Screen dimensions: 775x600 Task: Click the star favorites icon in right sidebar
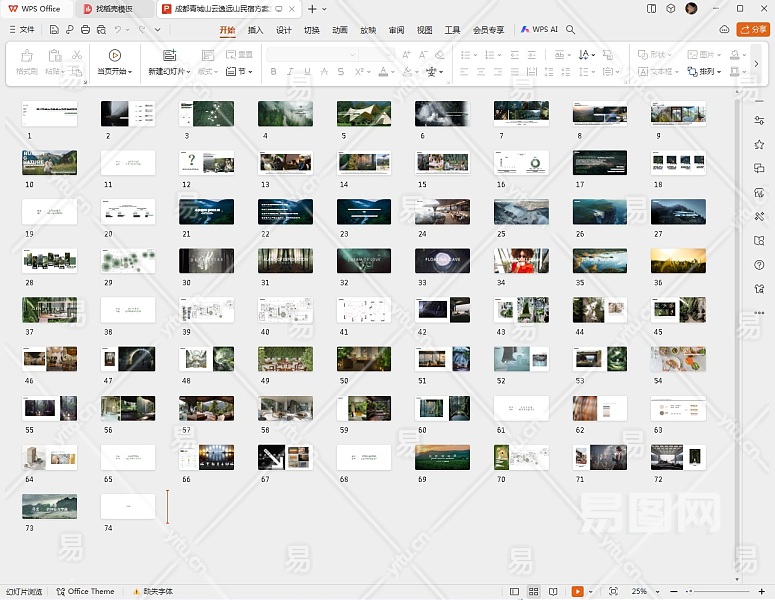coord(760,144)
